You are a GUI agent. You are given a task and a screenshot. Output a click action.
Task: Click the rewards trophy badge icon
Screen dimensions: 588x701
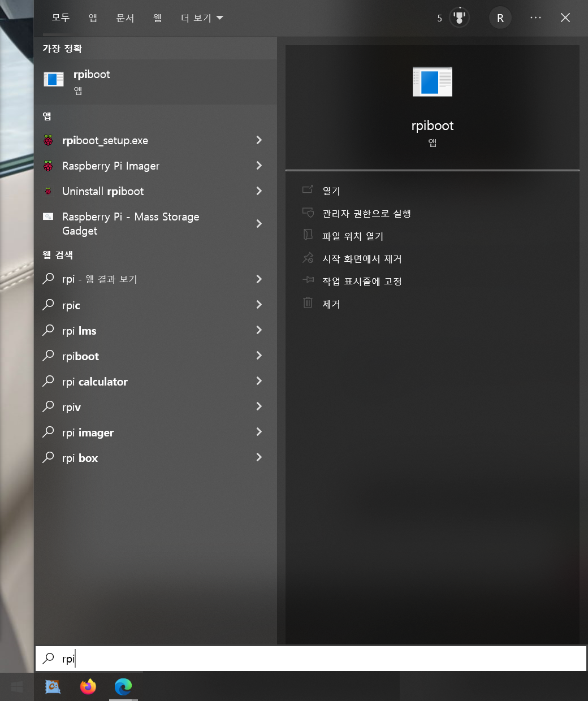click(x=459, y=18)
